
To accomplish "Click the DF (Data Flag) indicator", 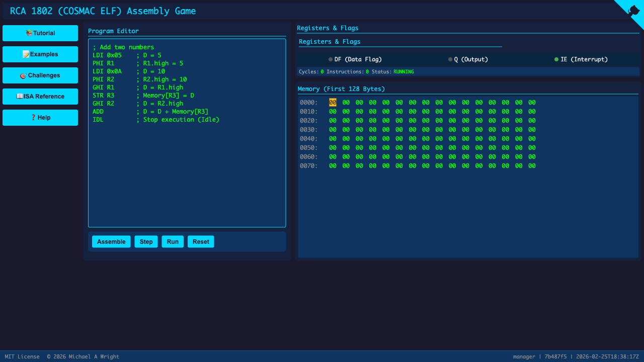I will pos(355,59).
